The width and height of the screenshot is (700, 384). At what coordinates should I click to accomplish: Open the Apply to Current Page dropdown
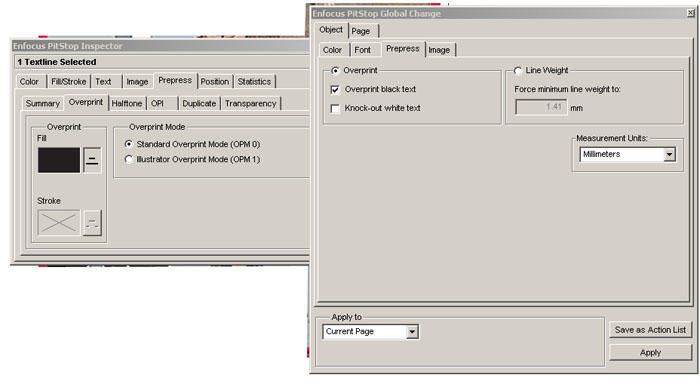pyautogui.click(x=371, y=332)
